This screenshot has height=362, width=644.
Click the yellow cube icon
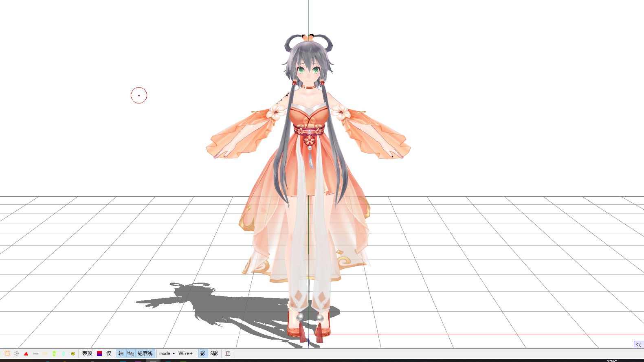(73, 353)
